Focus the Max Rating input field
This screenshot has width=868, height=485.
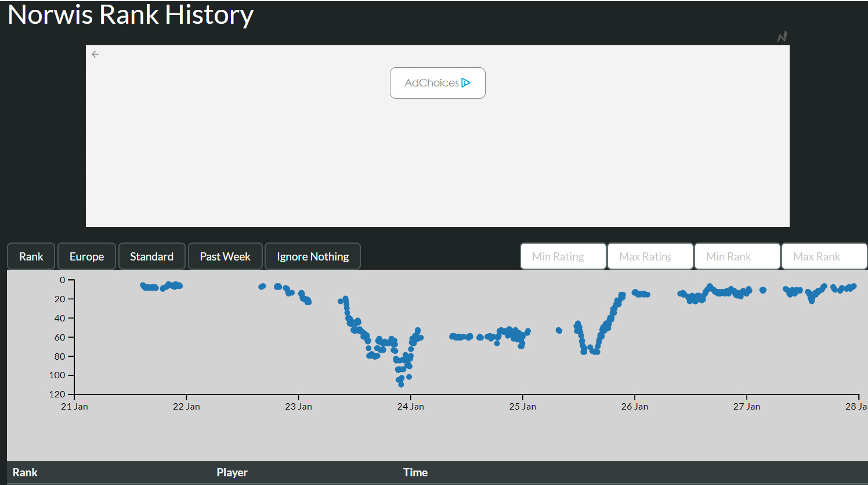[x=650, y=256]
